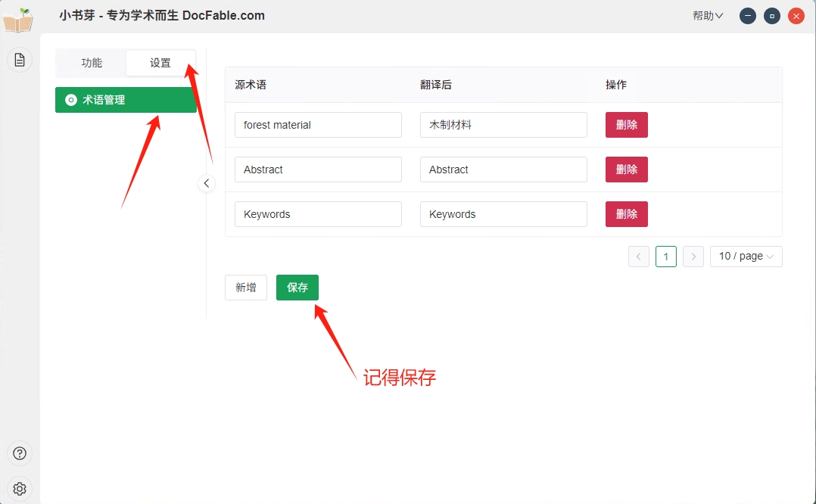This screenshot has width=816, height=504.
Task: Open the settings gear icon at bottom left
Action: (x=20, y=489)
